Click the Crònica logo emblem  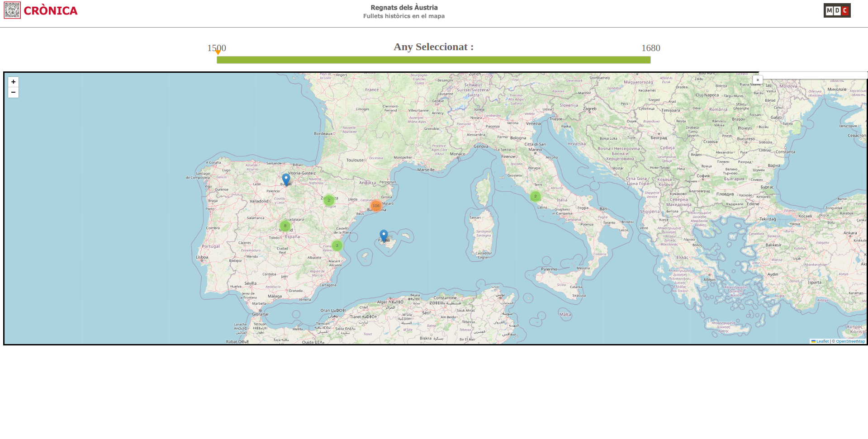(12, 10)
